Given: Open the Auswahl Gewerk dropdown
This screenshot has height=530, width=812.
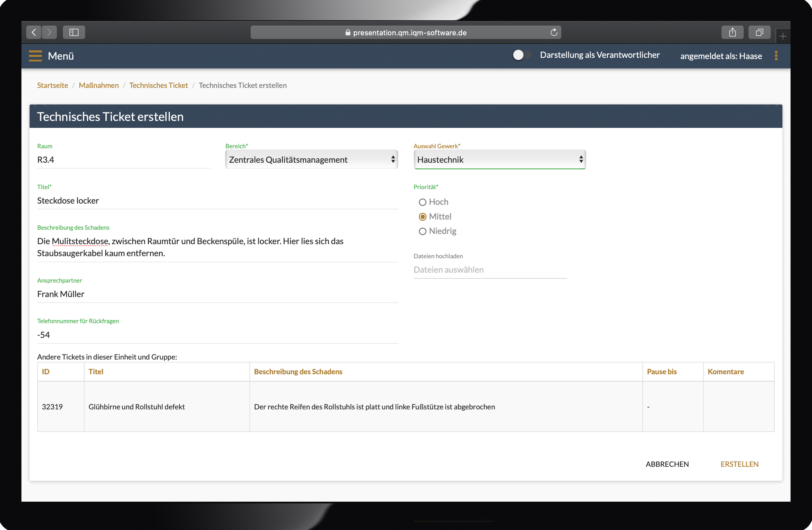Looking at the screenshot, I should click(499, 159).
